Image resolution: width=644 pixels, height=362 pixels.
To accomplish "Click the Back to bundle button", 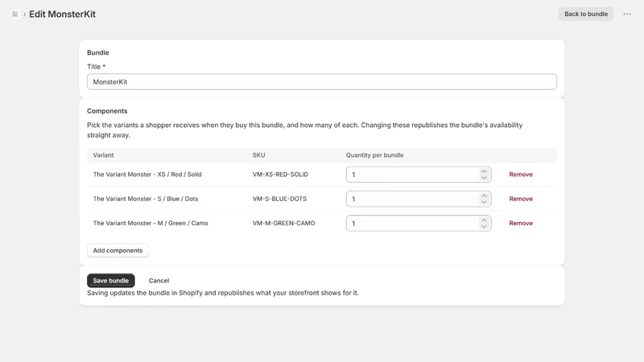I will pyautogui.click(x=586, y=14).
